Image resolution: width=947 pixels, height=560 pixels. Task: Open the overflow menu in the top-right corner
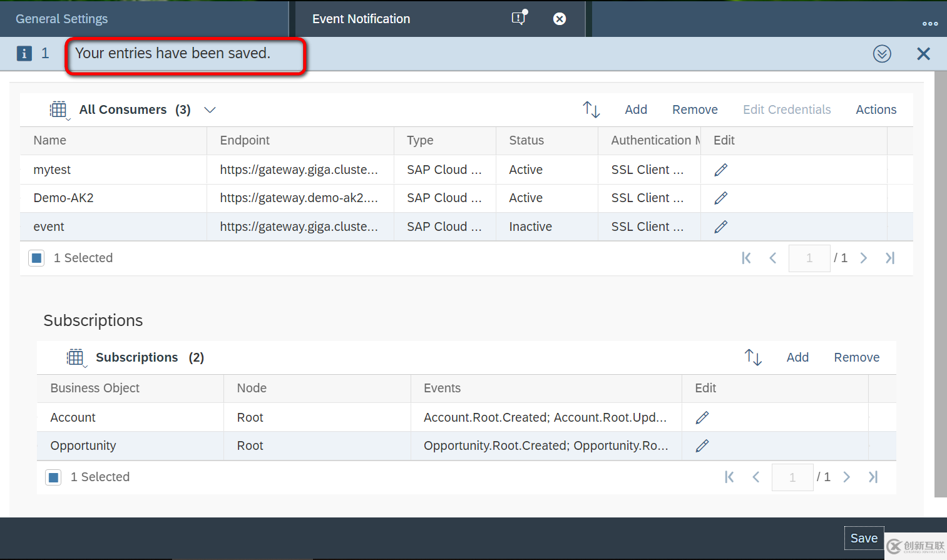(930, 23)
